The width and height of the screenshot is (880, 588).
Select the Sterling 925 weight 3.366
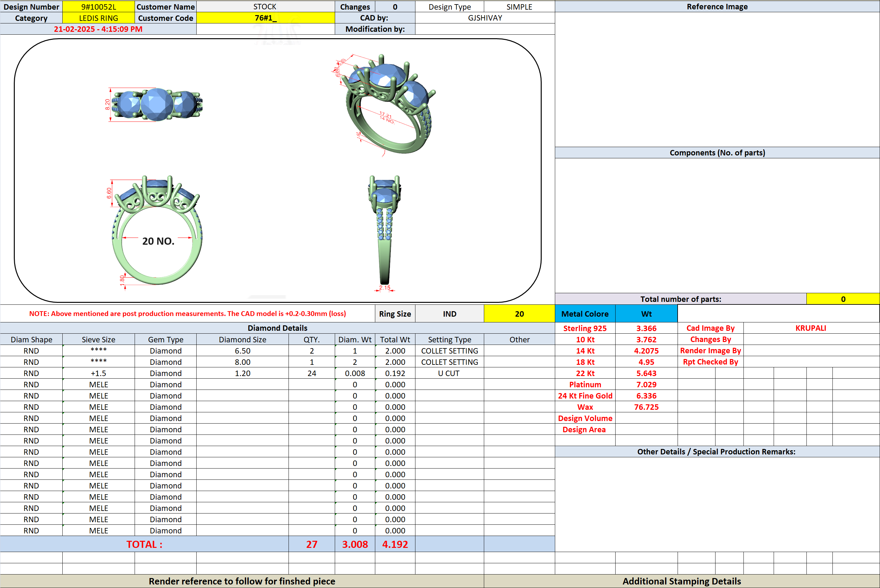coord(646,328)
